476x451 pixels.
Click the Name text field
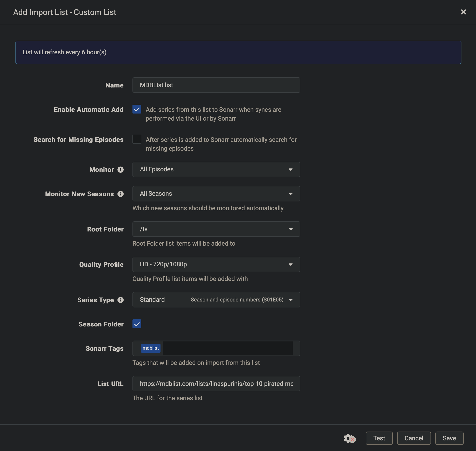click(216, 85)
